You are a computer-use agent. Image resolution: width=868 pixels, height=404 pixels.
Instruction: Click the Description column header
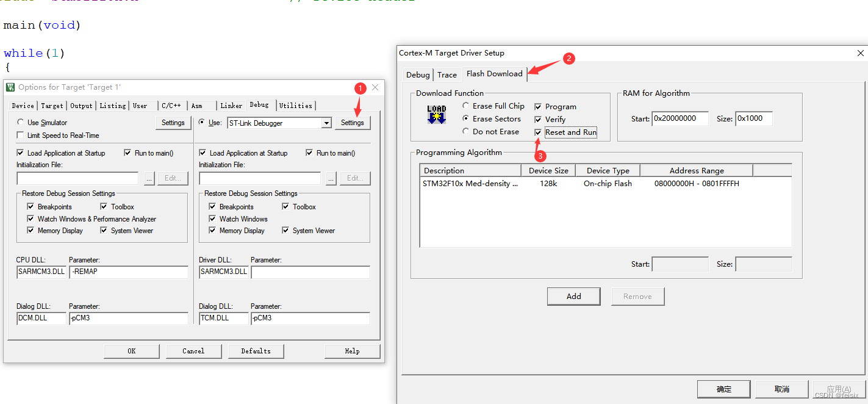click(x=470, y=170)
